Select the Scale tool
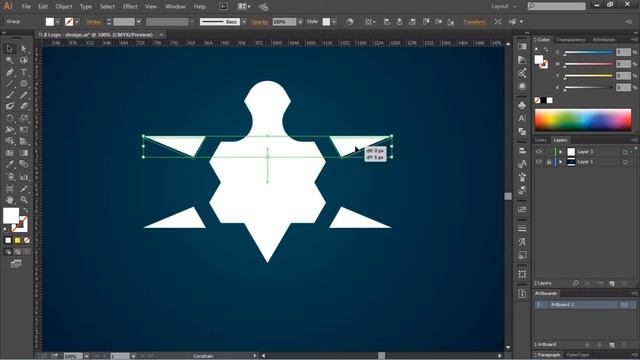The height and width of the screenshot is (360, 640). point(24,118)
